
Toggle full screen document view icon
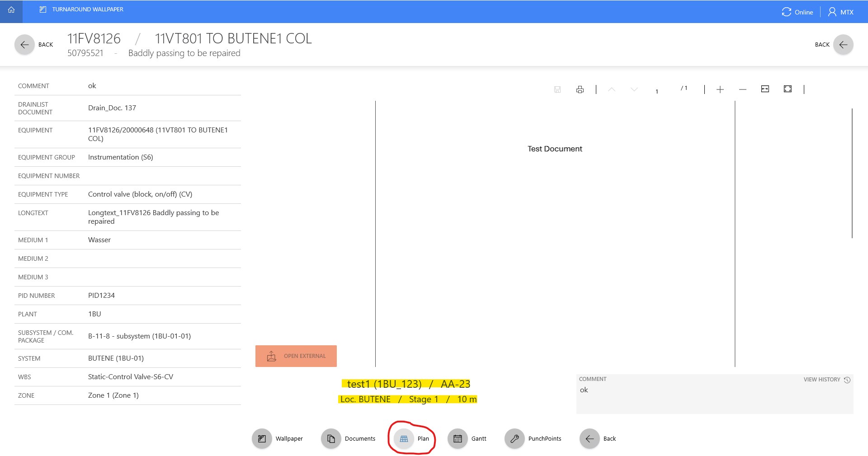788,89
